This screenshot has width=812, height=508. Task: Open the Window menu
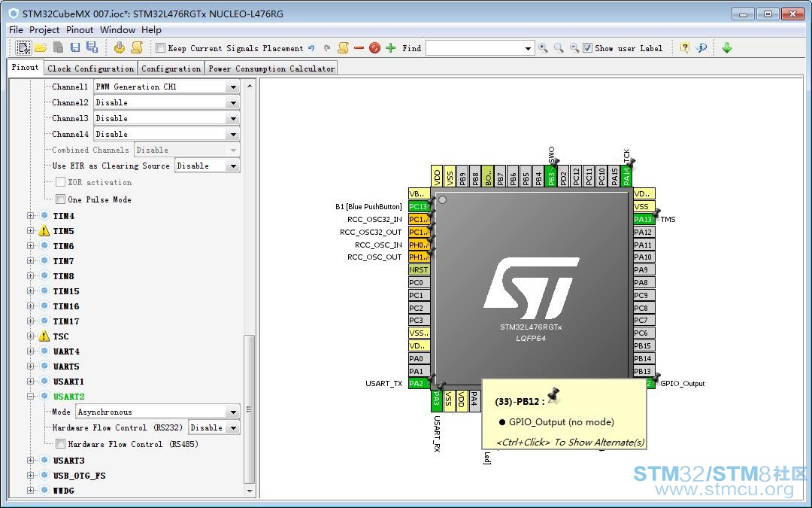pos(117,29)
